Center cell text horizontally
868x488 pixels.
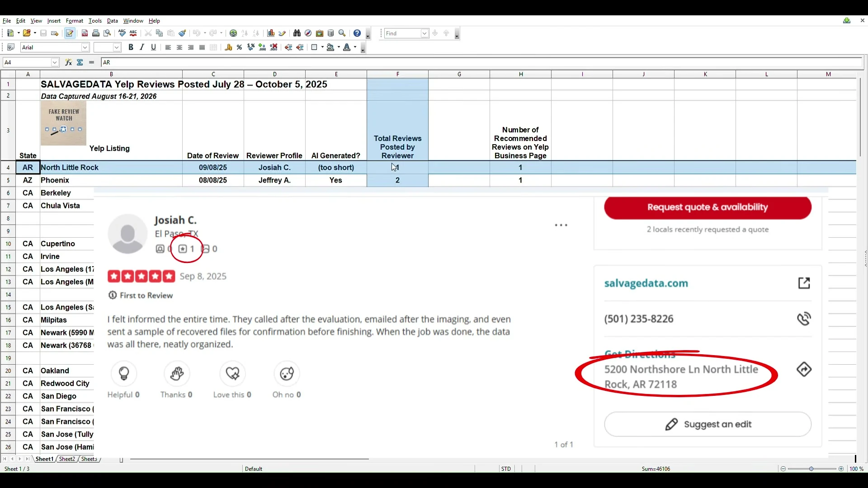179,47
